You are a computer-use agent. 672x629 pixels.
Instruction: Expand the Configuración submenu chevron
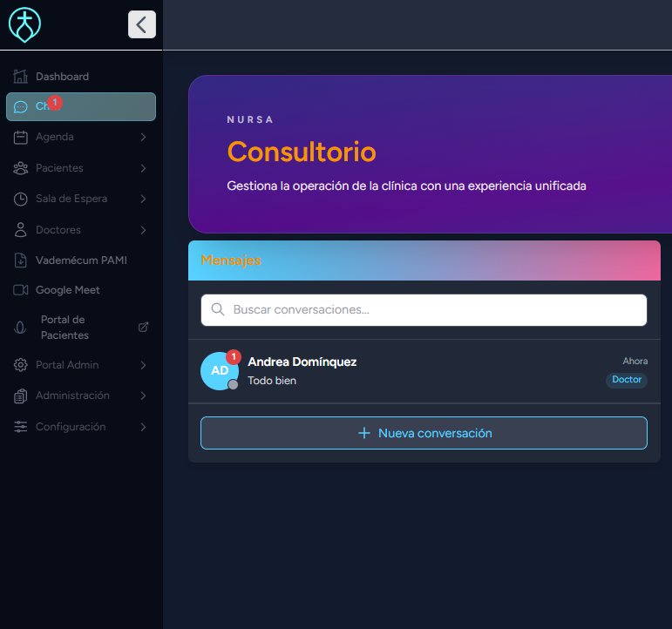pyautogui.click(x=143, y=427)
